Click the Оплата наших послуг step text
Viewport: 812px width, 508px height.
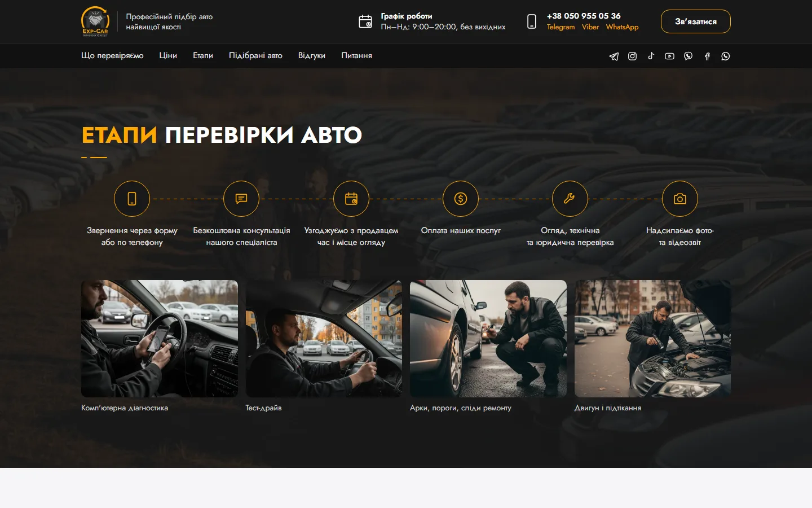pos(461,230)
